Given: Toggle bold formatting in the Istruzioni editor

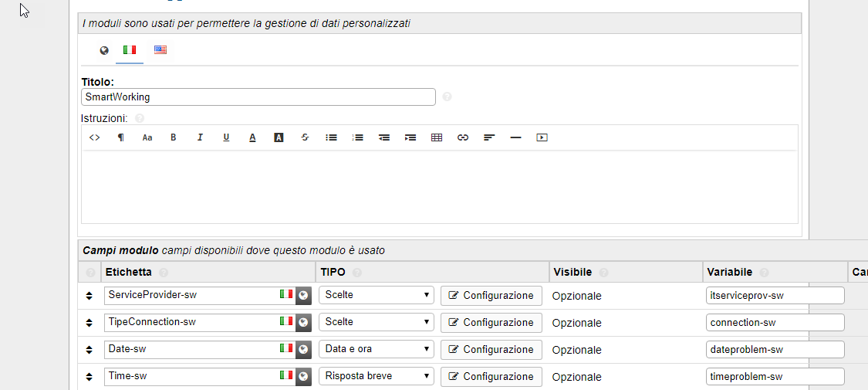Looking at the screenshot, I should point(174,137).
